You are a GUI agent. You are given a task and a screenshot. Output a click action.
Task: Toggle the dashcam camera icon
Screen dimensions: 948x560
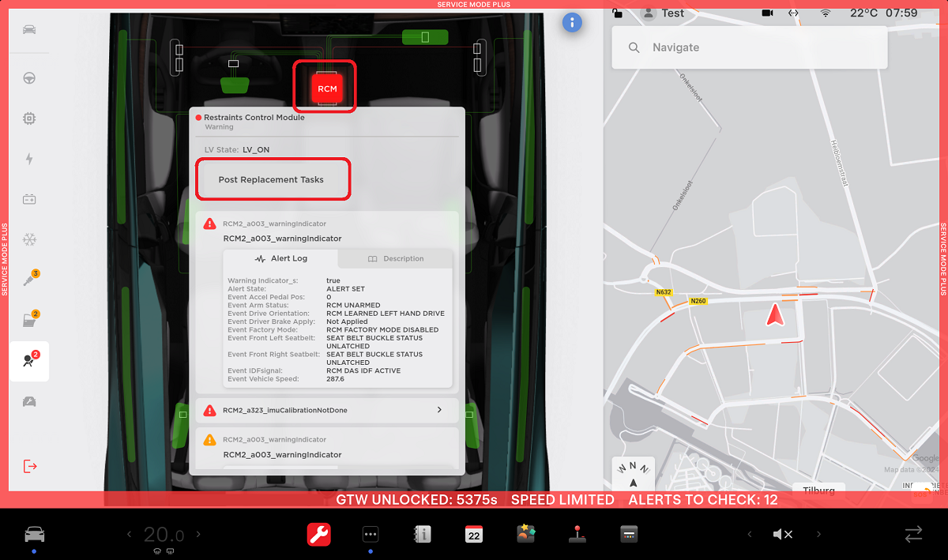tap(767, 13)
